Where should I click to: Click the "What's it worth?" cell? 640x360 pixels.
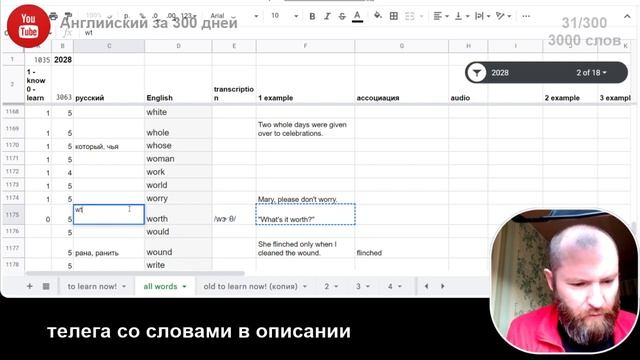point(305,215)
